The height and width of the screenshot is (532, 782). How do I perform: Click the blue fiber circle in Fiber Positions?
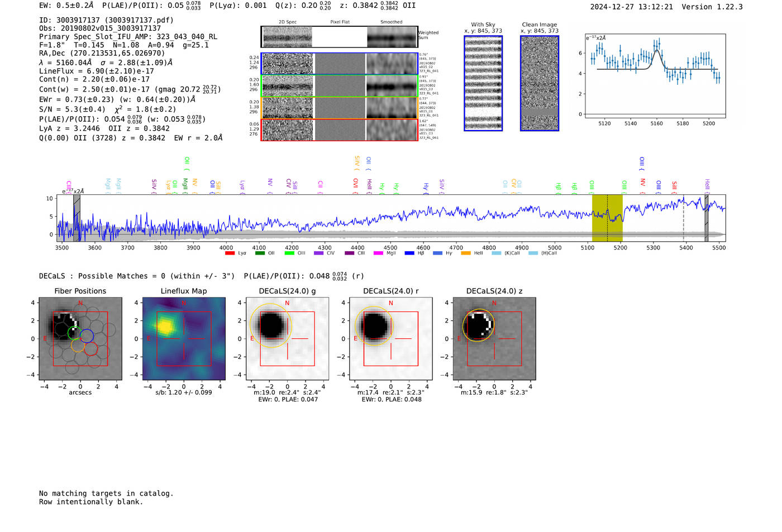87,336
